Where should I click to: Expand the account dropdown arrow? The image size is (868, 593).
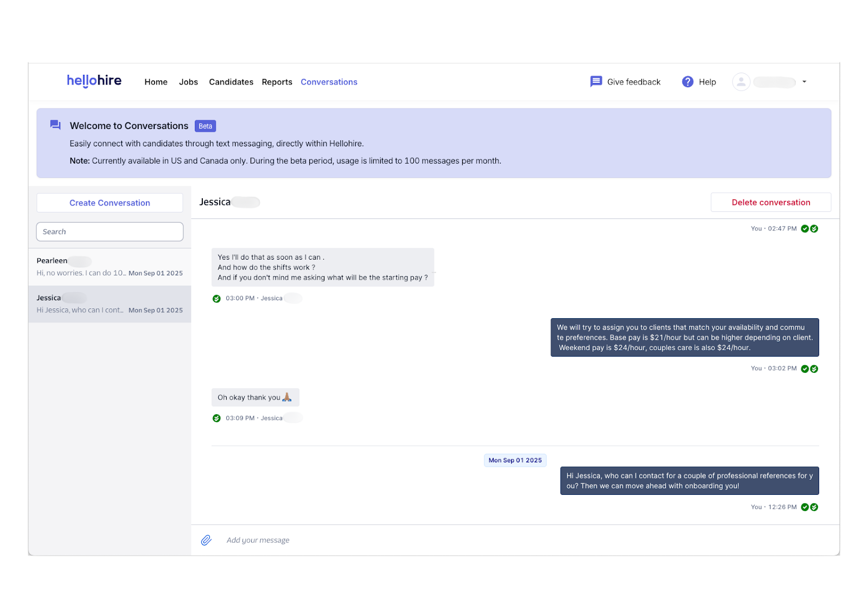[804, 82]
